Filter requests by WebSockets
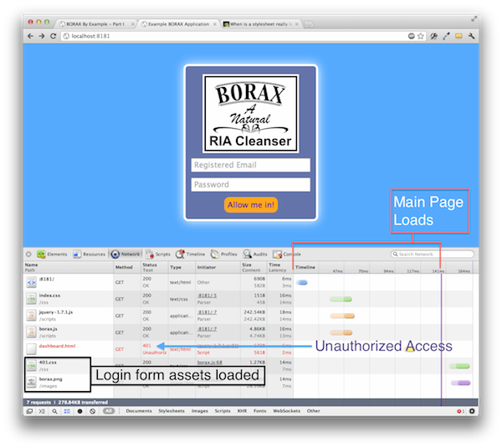The image size is (502, 448). (286, 411)
